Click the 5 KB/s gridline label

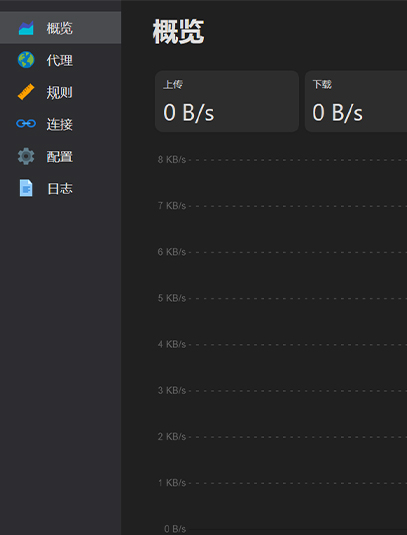172,298
